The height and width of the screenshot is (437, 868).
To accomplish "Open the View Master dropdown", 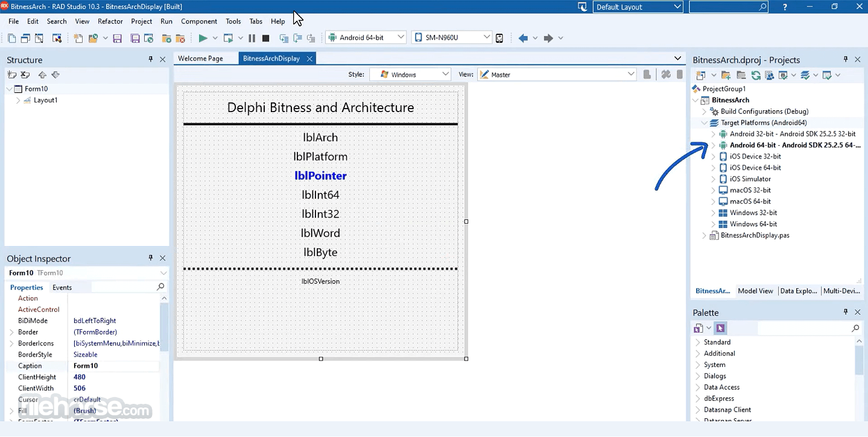I will coord(631,74).
